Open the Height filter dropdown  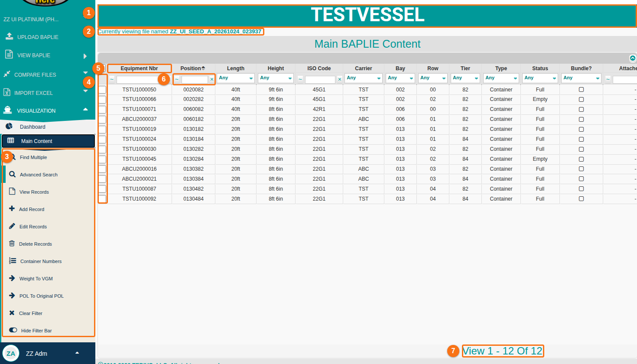(x=276, y=78)
